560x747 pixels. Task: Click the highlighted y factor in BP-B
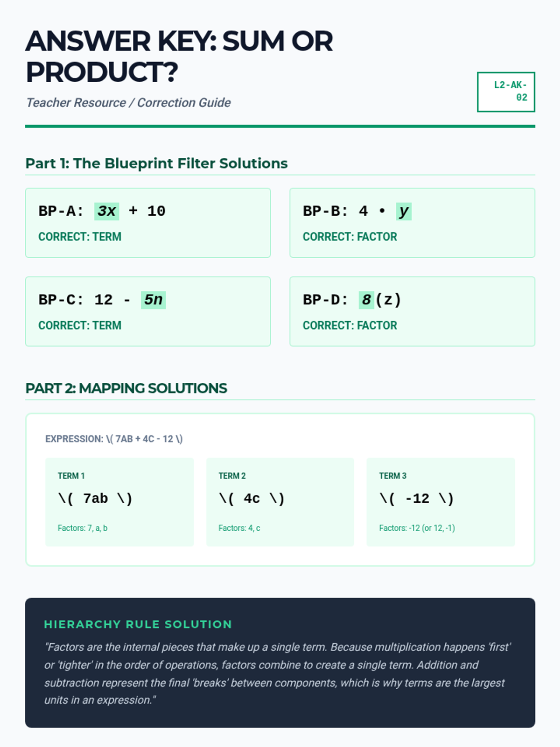(404, 211)
